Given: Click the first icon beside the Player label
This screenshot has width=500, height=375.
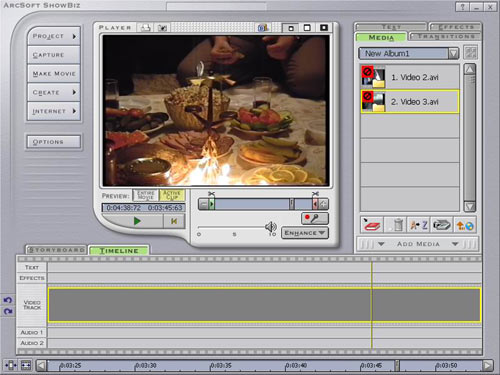Looking at the screenshot, I should [x=145, y=28].
